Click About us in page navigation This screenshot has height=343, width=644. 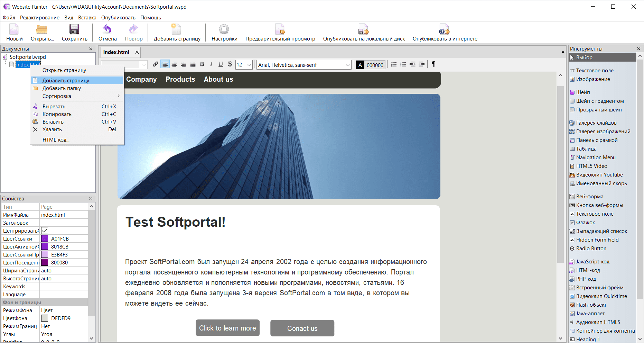218,79
